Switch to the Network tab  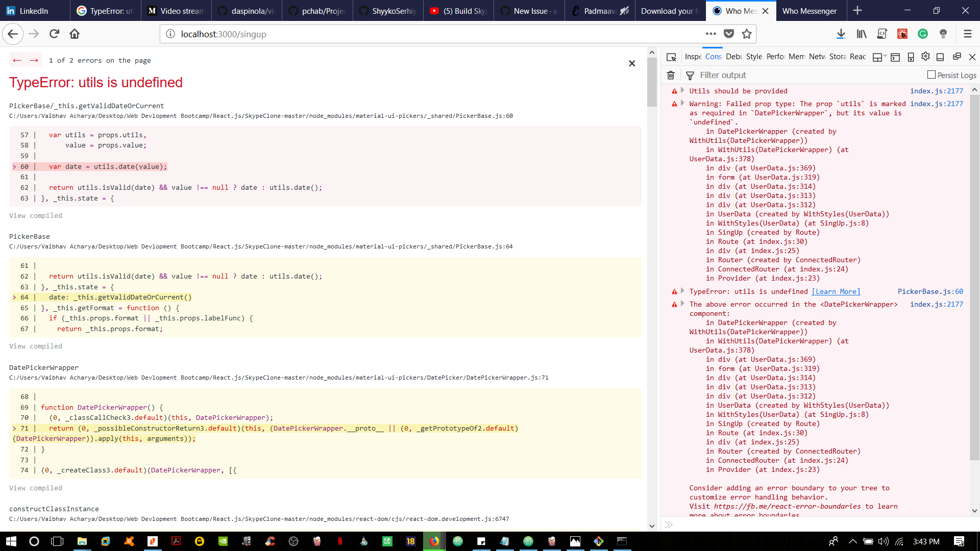[817, 57]
